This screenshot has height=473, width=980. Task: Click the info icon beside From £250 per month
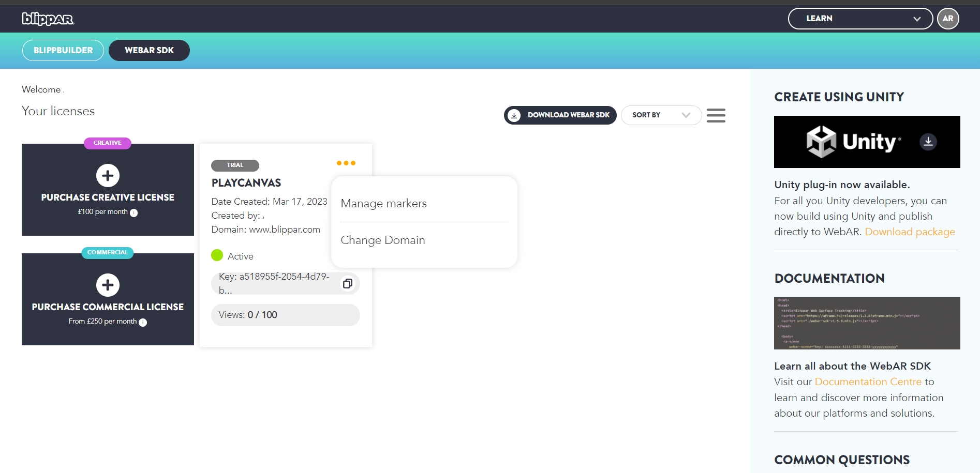[143, 323]
